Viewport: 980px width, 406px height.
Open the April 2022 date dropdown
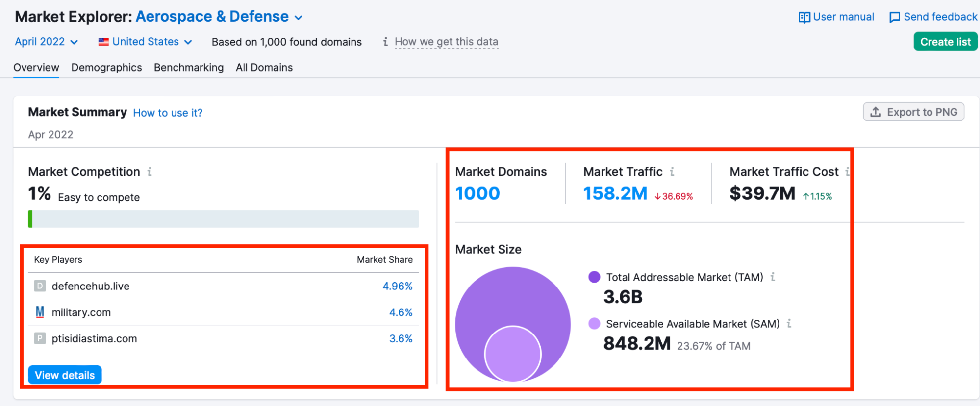pyautogui.click(x=46, y=42)
